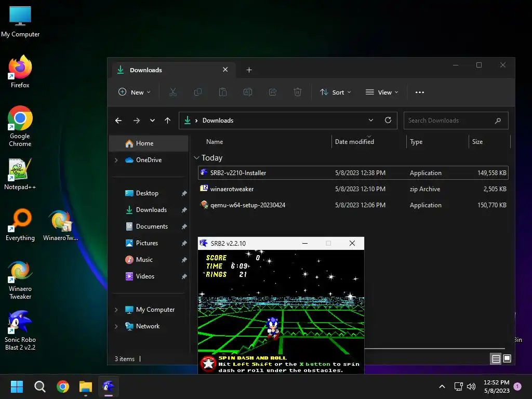
Task: Click the Downloads breadcrumb in address bar
Action: coord(218,121)
